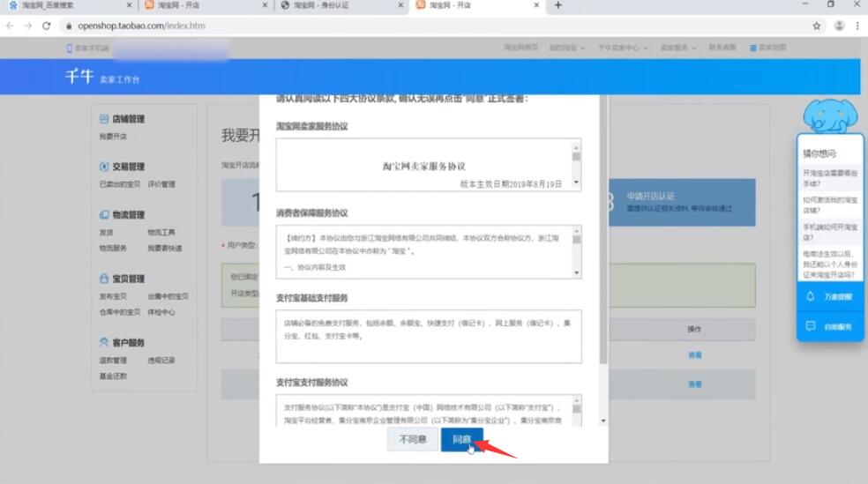The height and width of the screenshot is (484, 868).
Task: Click the browser reload icon
Action: tap(46, 26)
